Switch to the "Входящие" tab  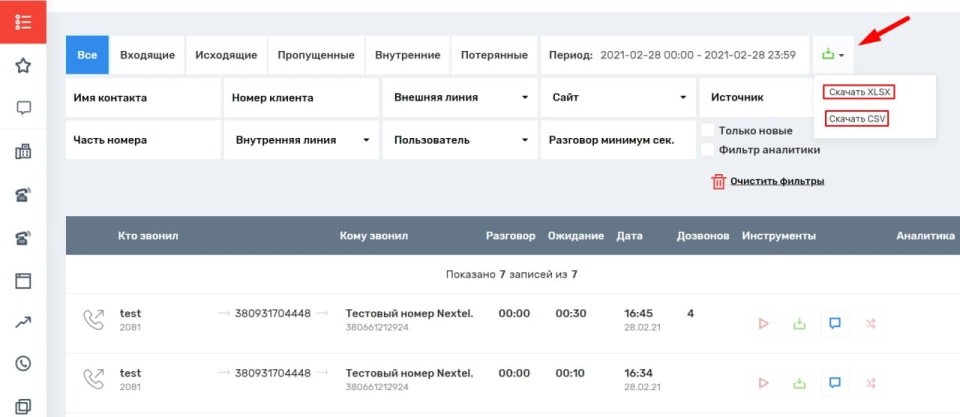[147, 55]
